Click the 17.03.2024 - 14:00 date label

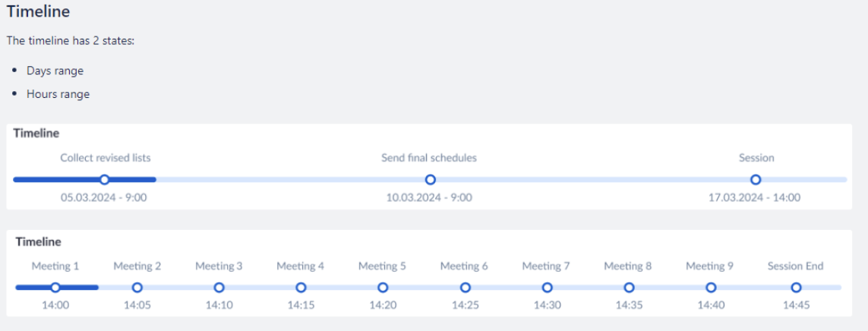click(754, 197)
